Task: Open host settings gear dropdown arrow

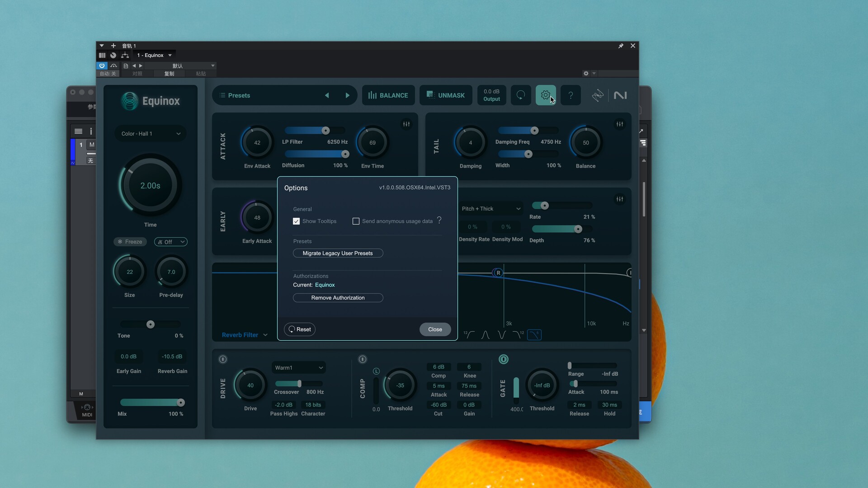Action: point(594,73)
